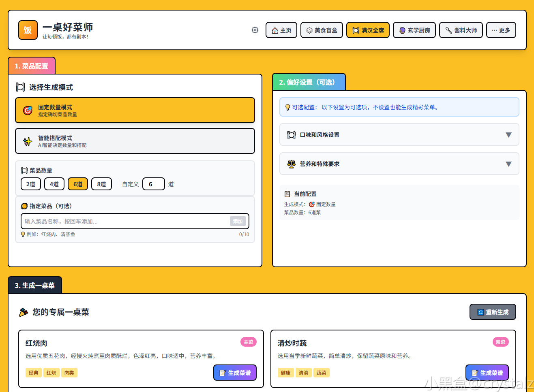Switch to 1. 菜品配置 tab
The image size is (534, 392).
32,66
